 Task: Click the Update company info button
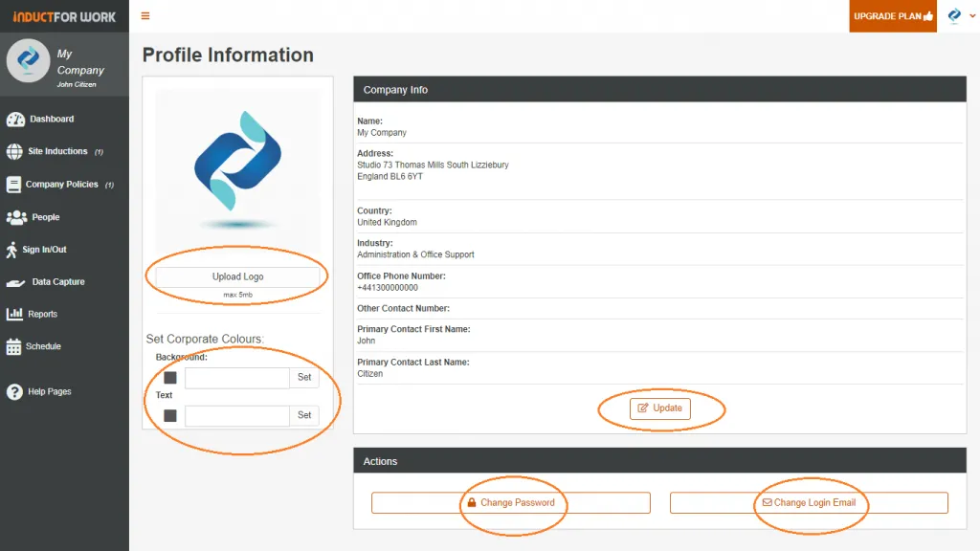(x=660, y=408)
